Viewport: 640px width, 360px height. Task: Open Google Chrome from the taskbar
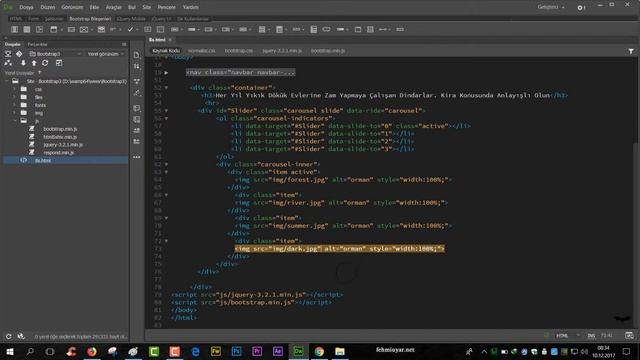[x=319, y=351]
